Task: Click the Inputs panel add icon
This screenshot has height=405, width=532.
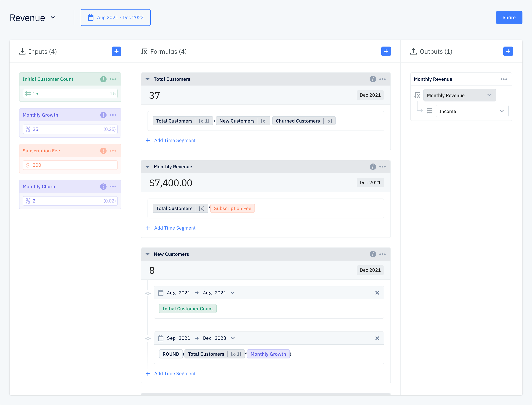Action: tap(117, 52)
